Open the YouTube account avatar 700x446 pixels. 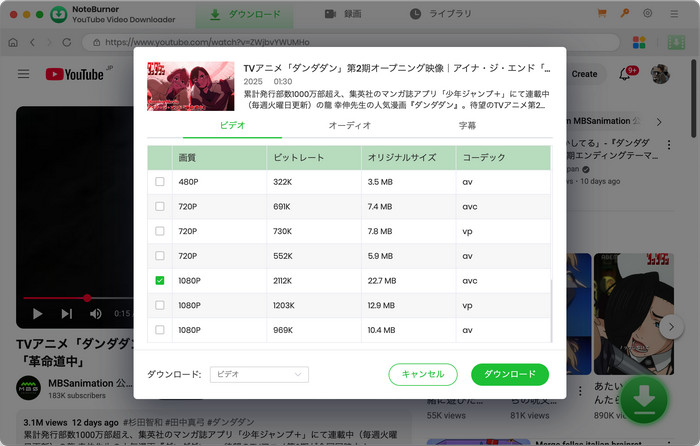pyautogui.click(x=660, y=74)
